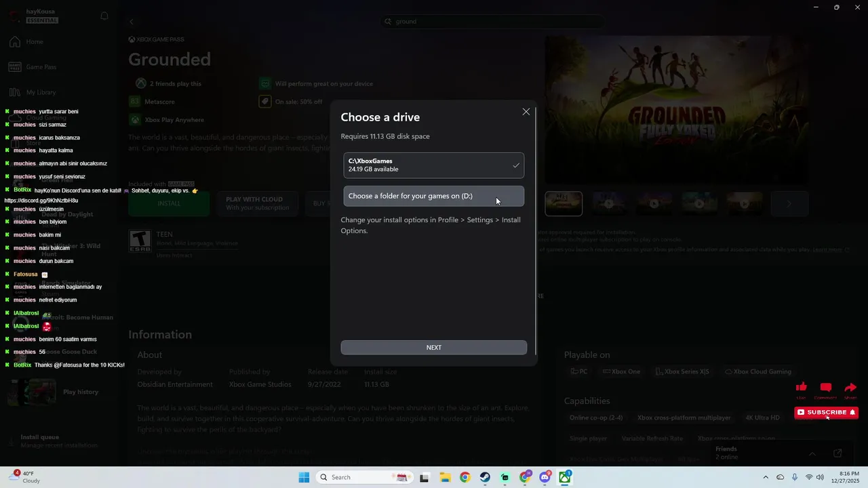Click the microphone tray icon

click(x=795, y=477)
